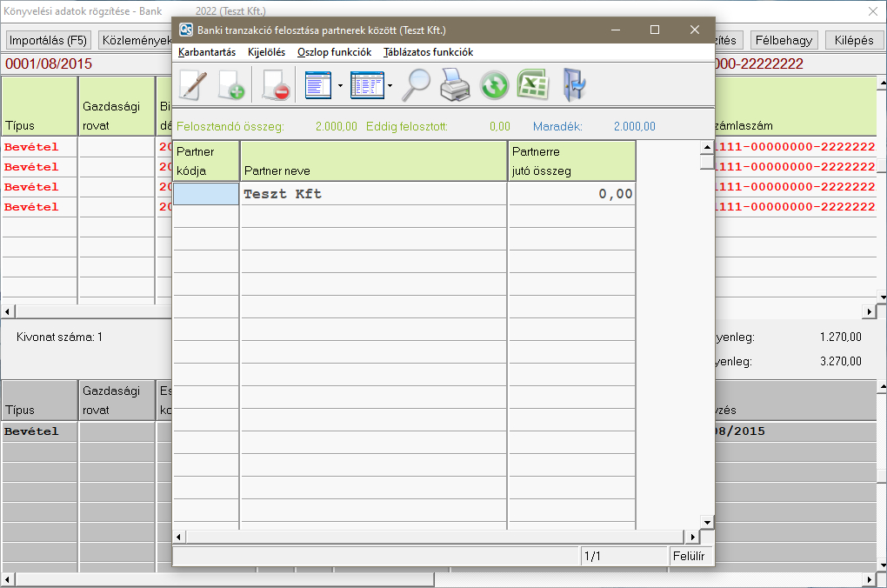Open the Kijelölés menu
887x588 pixels.
[266, 52]
